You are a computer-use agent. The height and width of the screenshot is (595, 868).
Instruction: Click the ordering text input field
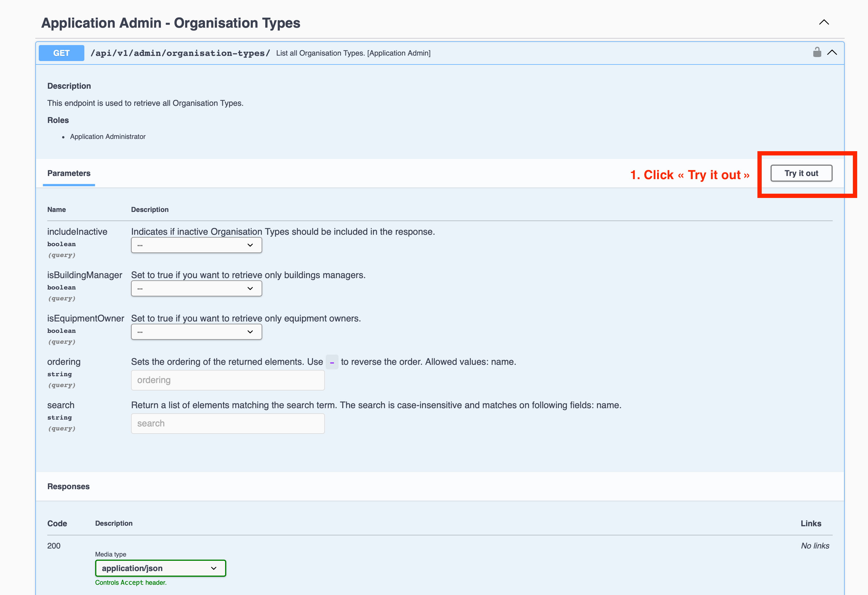point(227,380)
